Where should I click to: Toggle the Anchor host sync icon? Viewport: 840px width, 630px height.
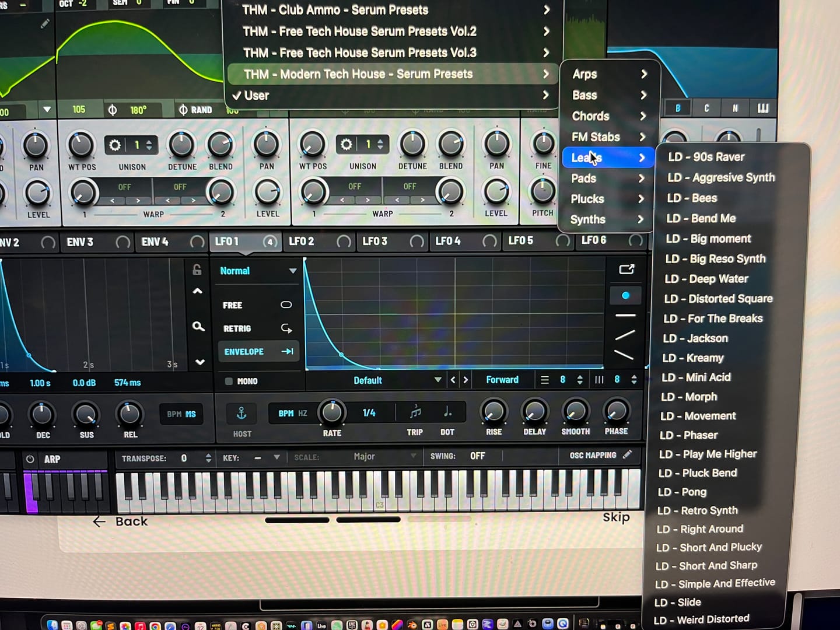pos(242,414)
